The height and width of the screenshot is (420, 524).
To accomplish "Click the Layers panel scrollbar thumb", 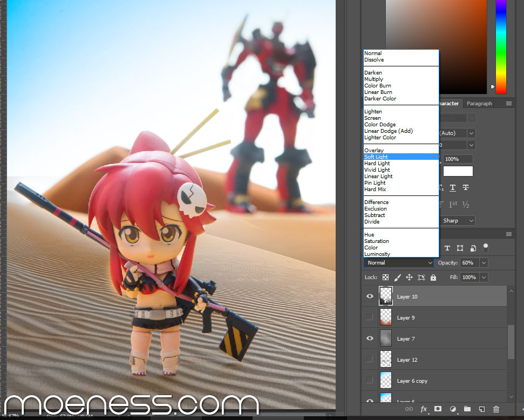I will [x=511, y=342].
